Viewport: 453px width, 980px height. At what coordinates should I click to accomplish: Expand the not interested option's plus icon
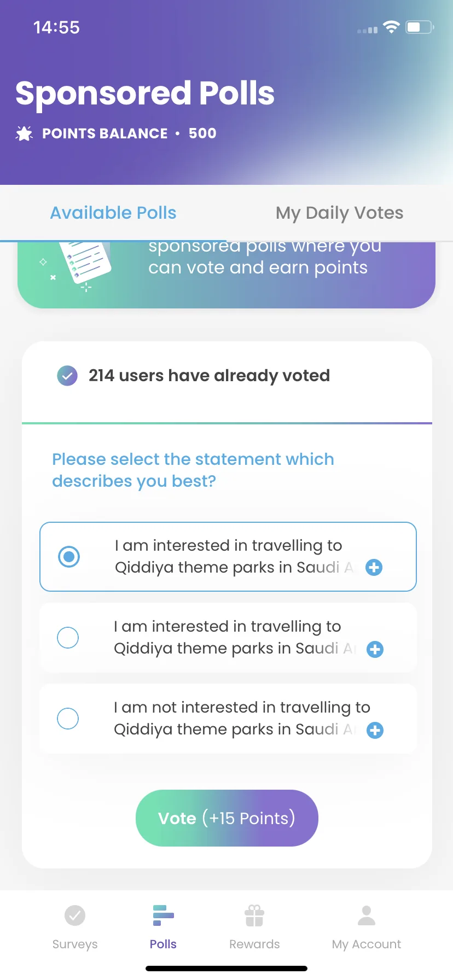pos(375,730)
